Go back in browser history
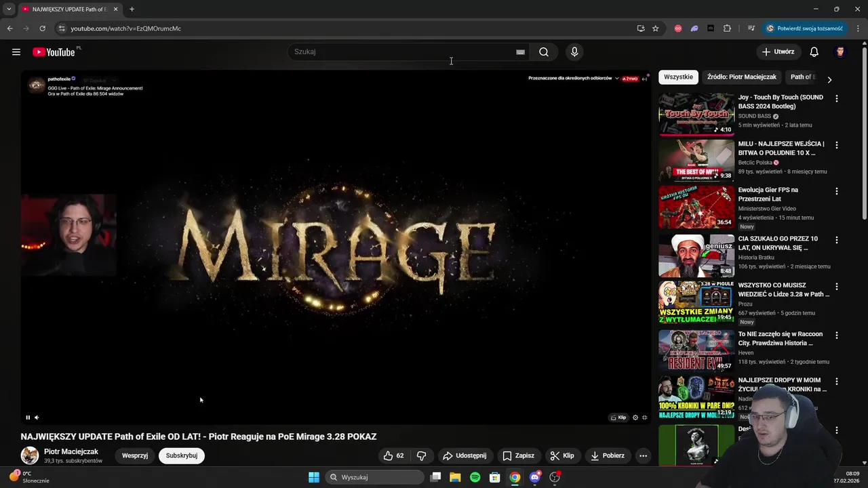 (9, 28)
